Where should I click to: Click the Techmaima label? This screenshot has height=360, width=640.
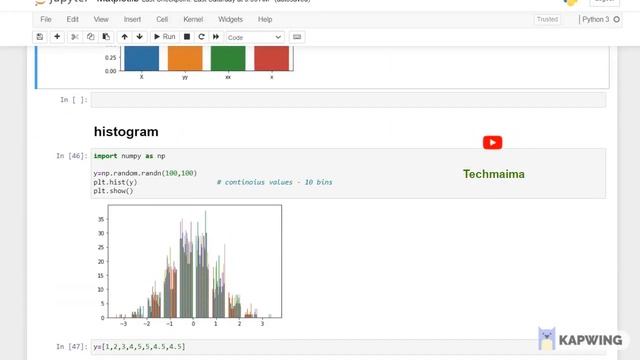coord(494,174)
